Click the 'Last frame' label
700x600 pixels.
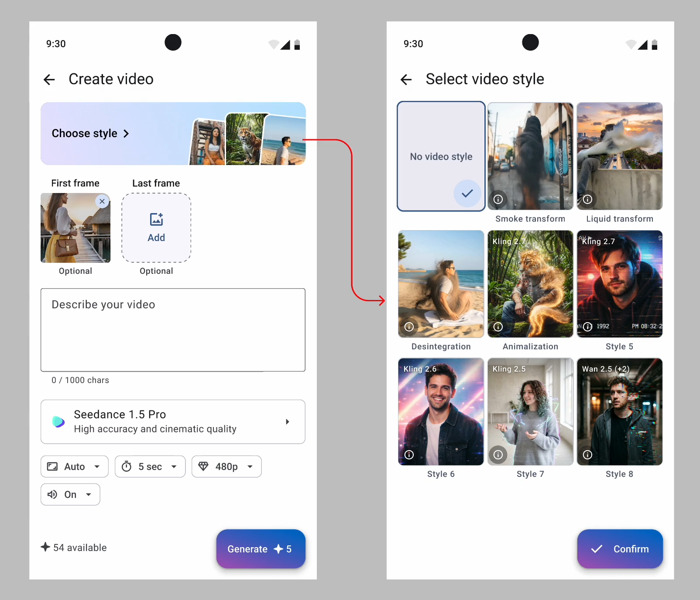pyautogui.click(x=156, y=183)
